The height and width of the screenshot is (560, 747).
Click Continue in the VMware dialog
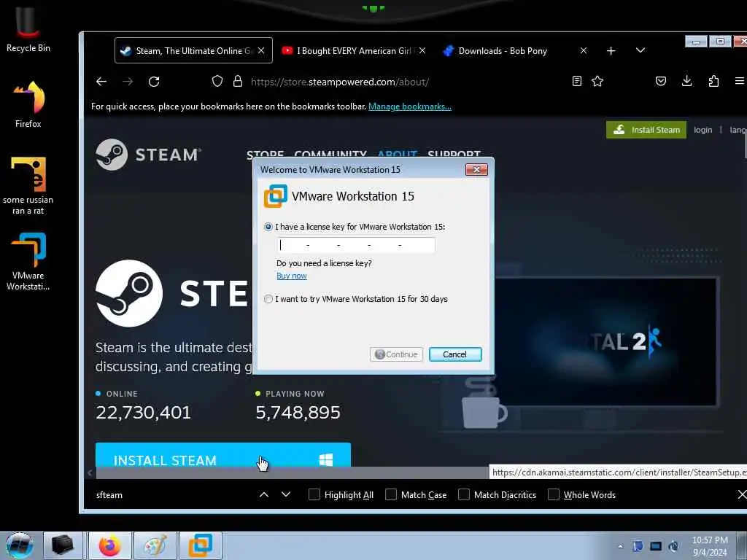[x=396, y=354]
